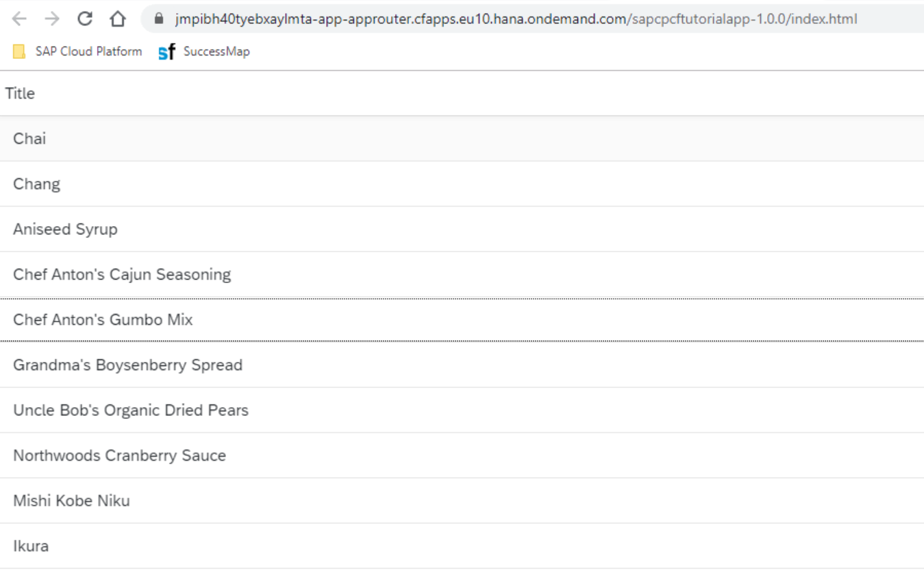Viewport: 924px width, 573px height.
Task: Select the Aniseed Syrup row
Action: click(462, 229)
